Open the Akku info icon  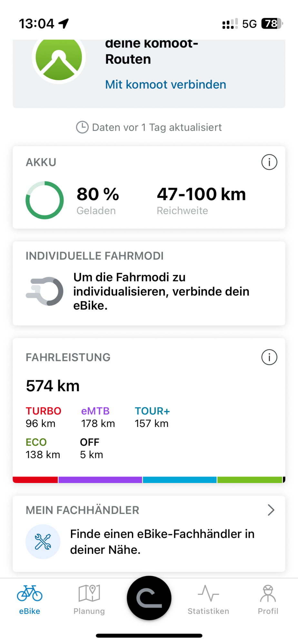[x=269, y=162]
